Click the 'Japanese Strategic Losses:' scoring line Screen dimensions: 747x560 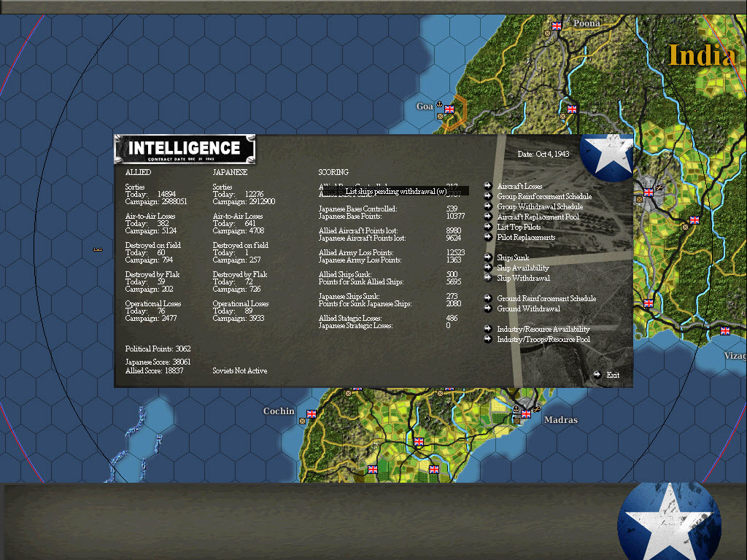(x=356, y=326)
